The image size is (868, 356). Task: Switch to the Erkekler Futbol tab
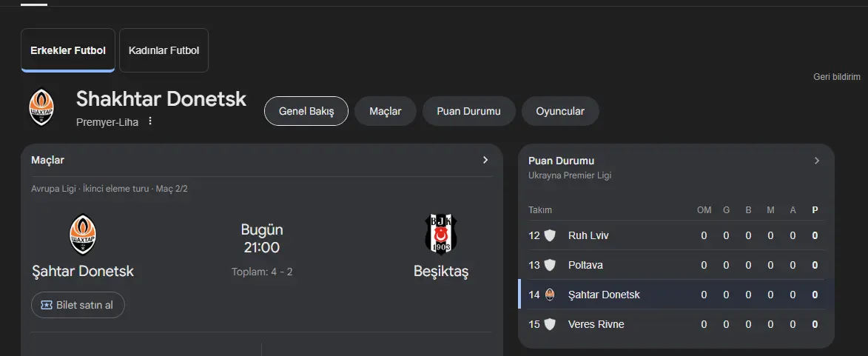point(68,50)
